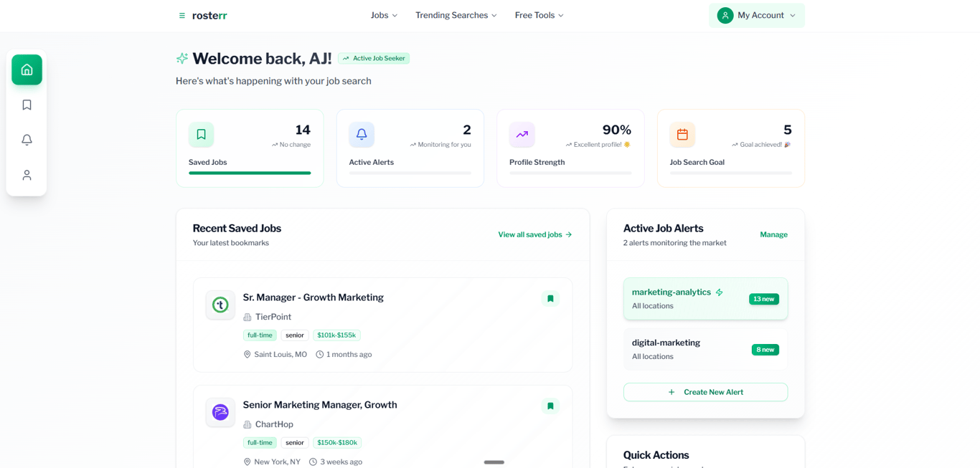The image size is (980, 468).
Task: Click the Profile Strength progress bar
Action: [570, 173]
